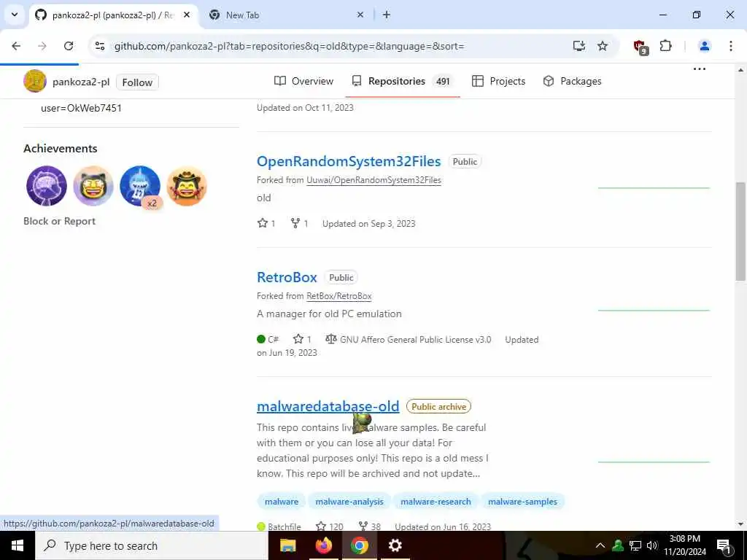Reload the GitHub page
747x560 pixels.
[69, 46]
